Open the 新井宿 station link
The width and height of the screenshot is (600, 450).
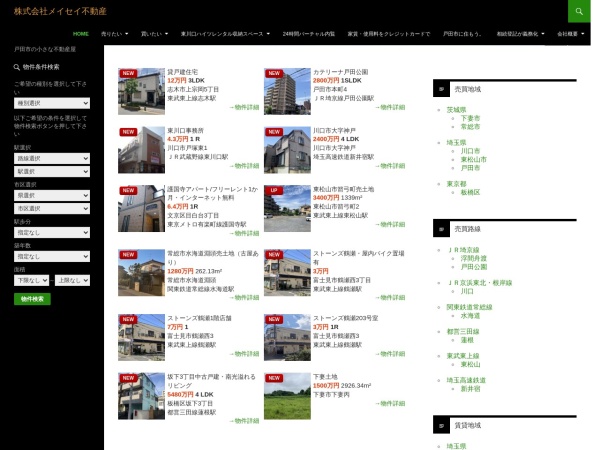coord(470,389)
